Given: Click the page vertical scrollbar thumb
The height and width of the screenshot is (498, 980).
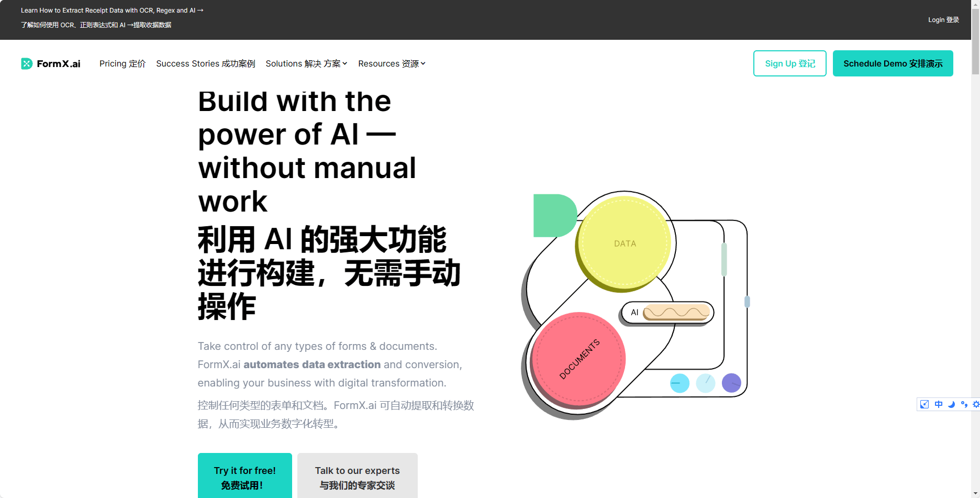Looking at the screenshot, I should coord(975,42).
